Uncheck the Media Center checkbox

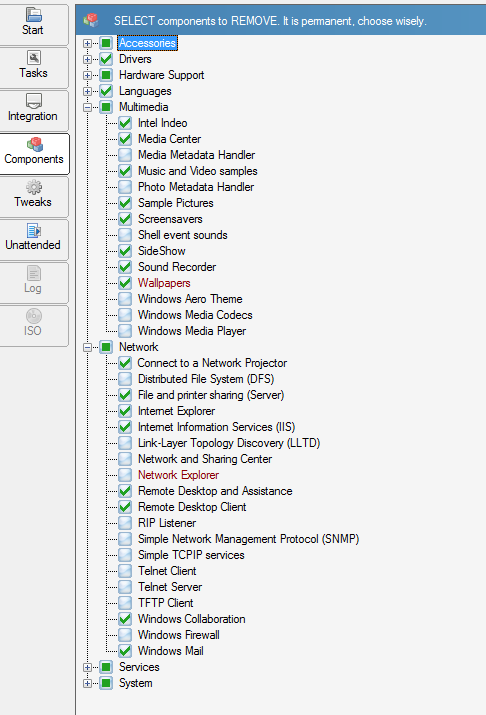[x=125, y=139]
